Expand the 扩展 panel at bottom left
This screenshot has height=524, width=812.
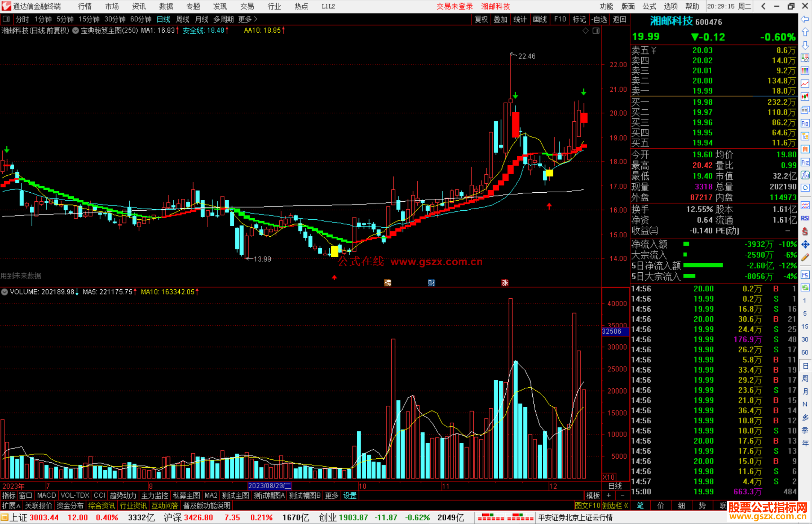click(x=11, y=506)
